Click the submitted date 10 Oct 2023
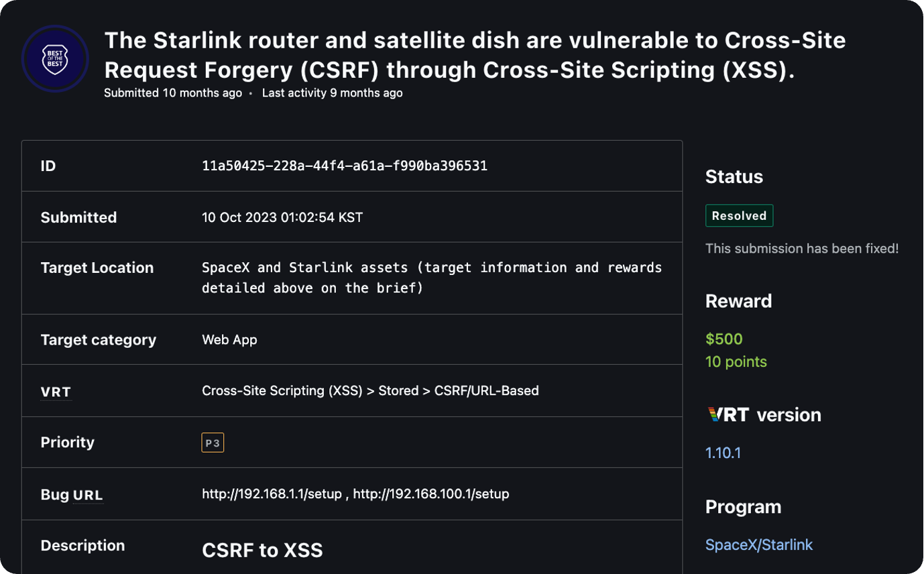The image size is (924, 574). point(282,217)
